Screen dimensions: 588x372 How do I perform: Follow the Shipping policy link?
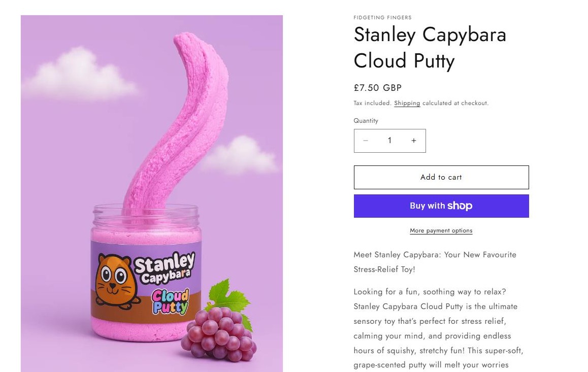(x=407, y=104)
